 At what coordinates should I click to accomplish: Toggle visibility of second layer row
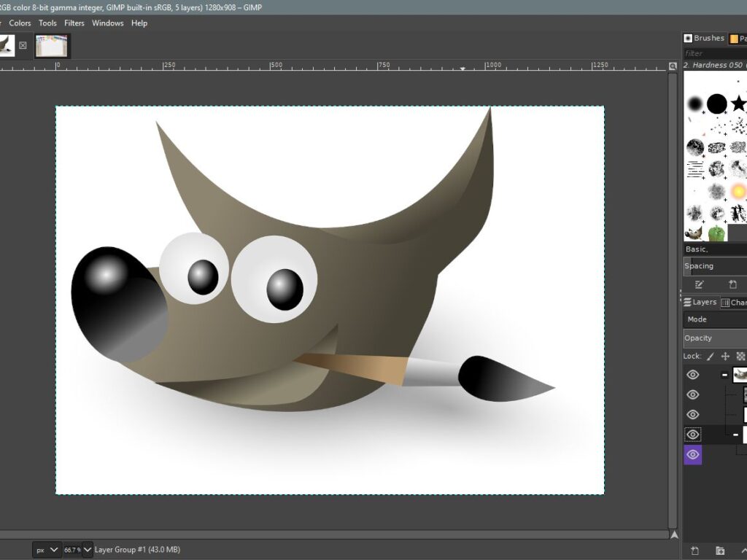pyautogui.click(x=693, y=394)
